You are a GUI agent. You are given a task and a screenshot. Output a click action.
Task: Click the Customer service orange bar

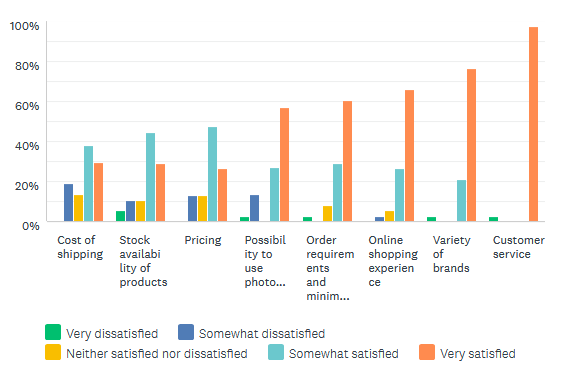[x=533, y=124]
